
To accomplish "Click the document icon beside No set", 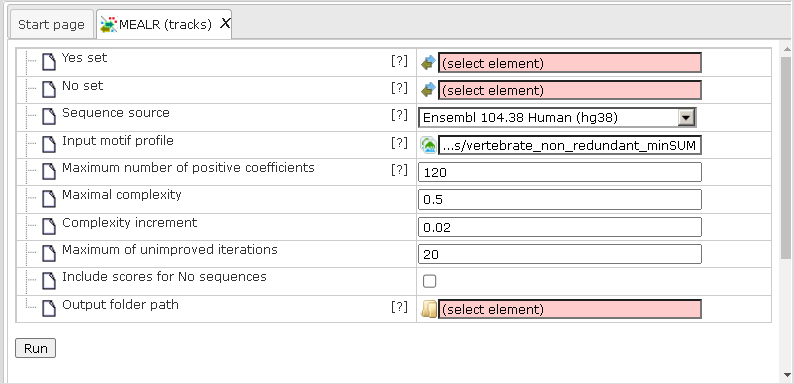I will [x=49, y=90].
